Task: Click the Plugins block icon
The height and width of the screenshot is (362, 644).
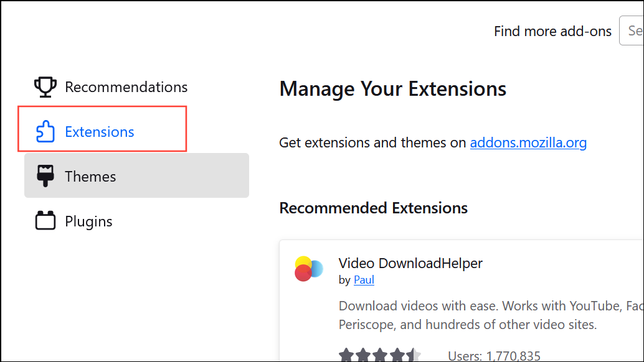Action: pos(45,221)
